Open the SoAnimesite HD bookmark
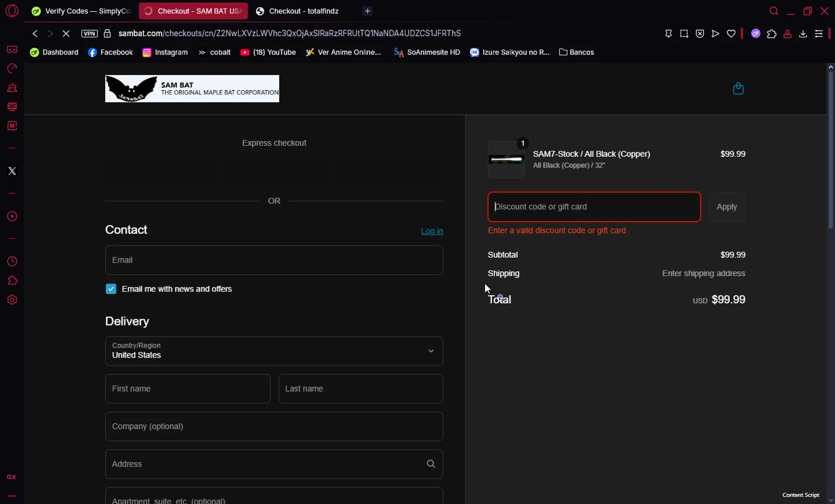 [427, 52]
